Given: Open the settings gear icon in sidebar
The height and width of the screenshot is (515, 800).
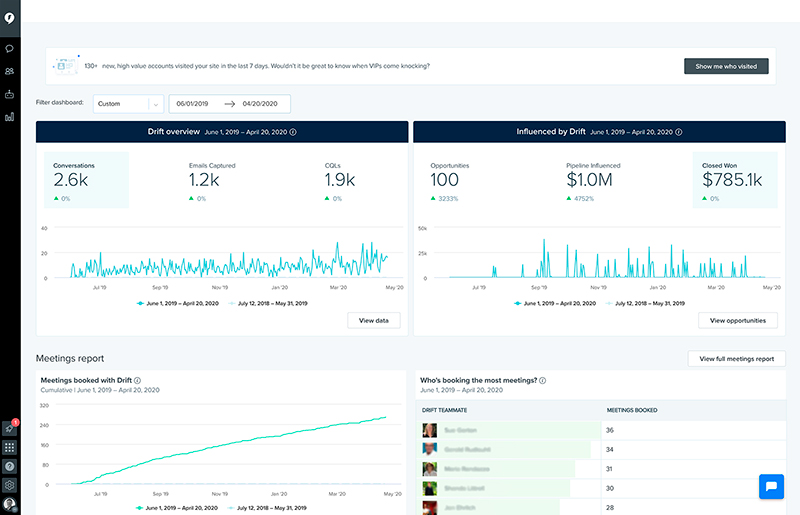Looking at the screenshot, I should tap(9, 485).
